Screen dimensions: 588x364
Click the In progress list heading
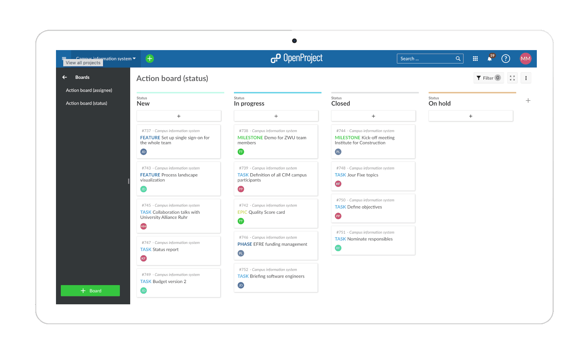[249, 104]
